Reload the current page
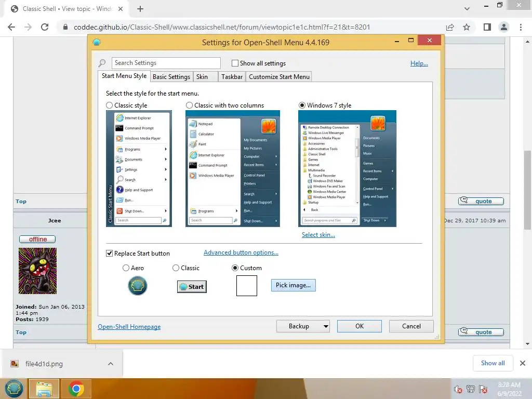Viewport: 532px width, 399px height. [45, 27]
